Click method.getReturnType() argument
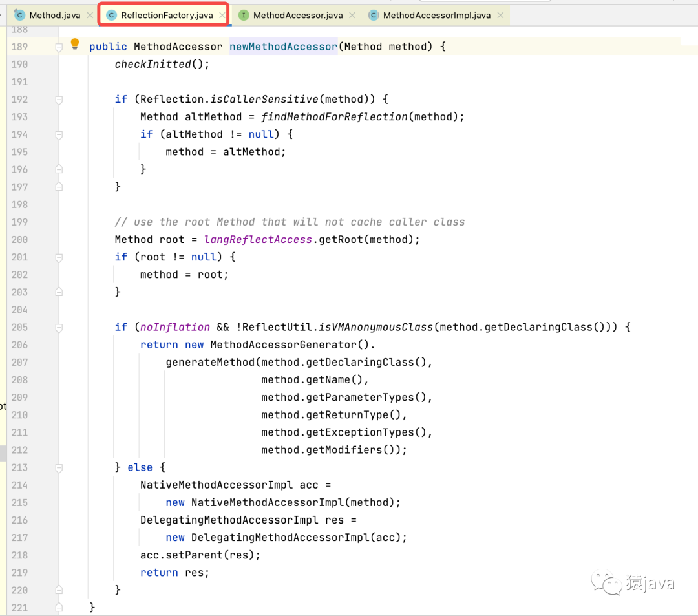 pyautogui.click(x=331, y=415)
